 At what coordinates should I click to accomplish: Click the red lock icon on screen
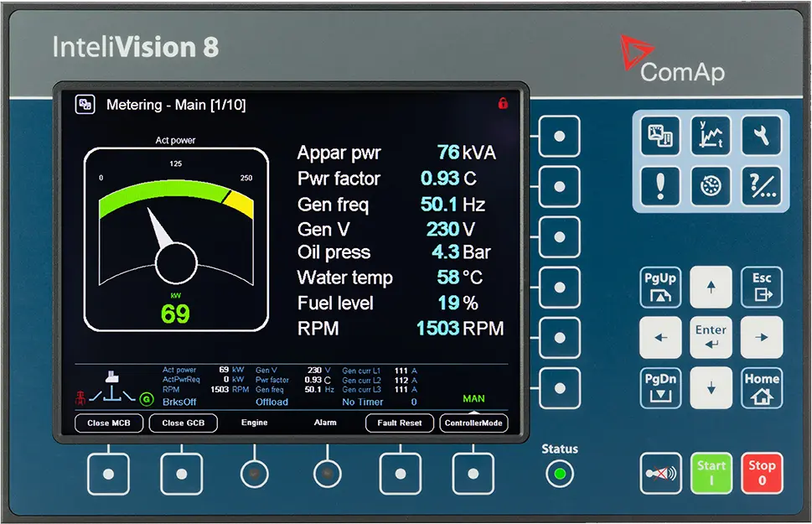point(503,104)
